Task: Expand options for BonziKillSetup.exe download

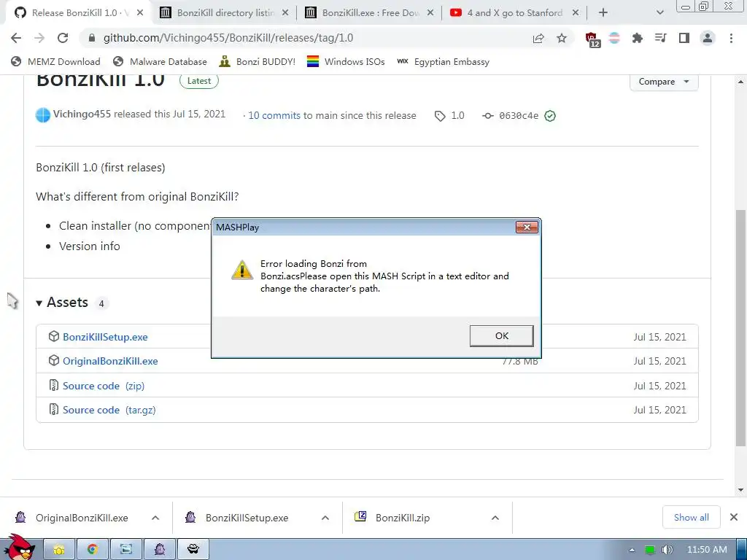Action: click(325, 518)
